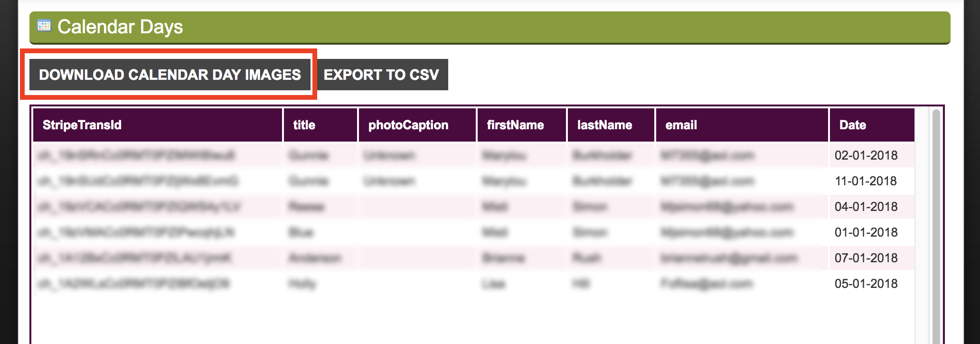Click the 01-01-2018 date cell

pyautogui.click(x=866, y=232)
